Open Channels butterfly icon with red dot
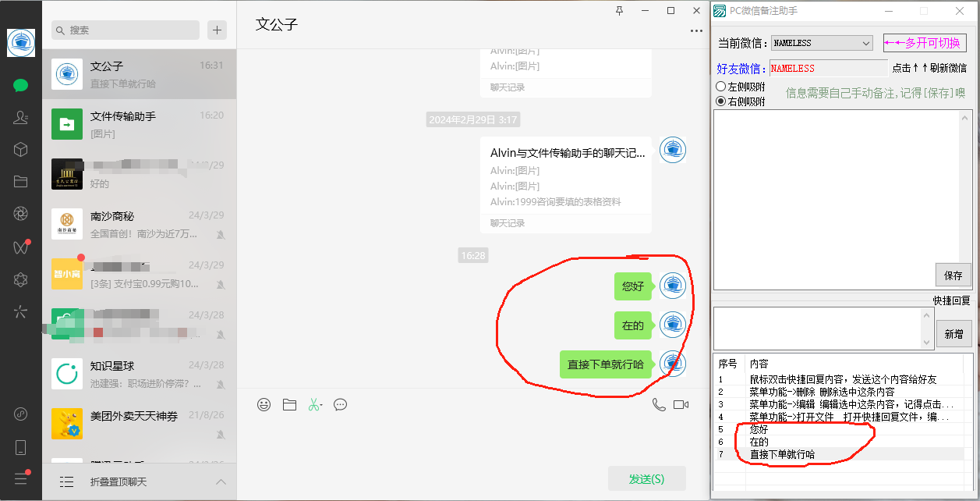The image size is (980, 501). point(21,247)
